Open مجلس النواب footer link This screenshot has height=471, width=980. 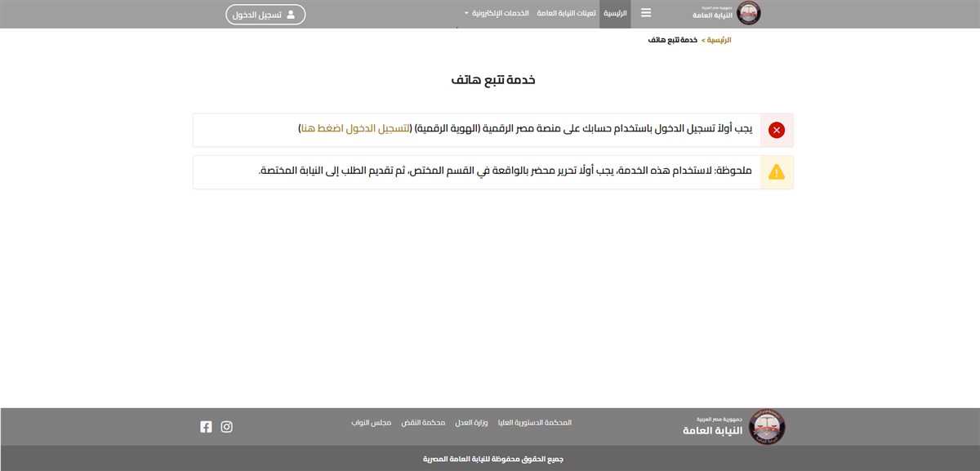point(372,423)
